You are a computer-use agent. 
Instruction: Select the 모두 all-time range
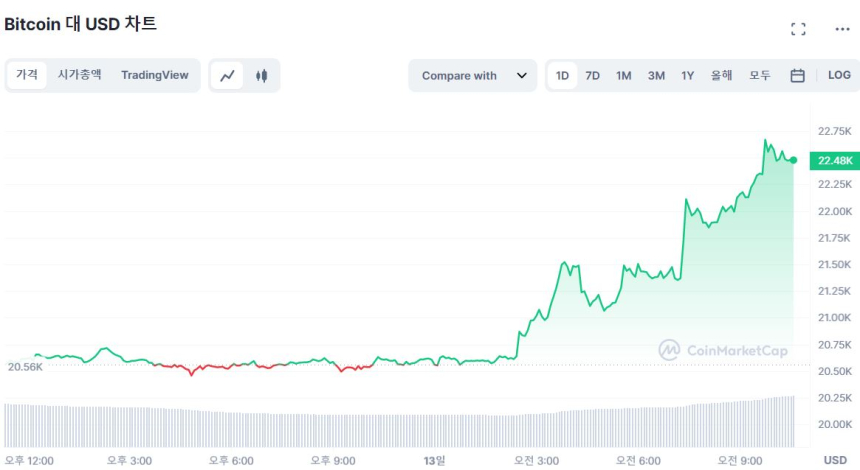click(760, 76)
